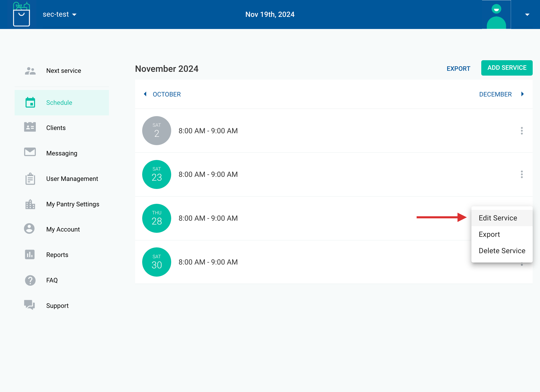Click the SAT 2 date circle
This screenshot has width=540, height=392.
coord(157,130)
